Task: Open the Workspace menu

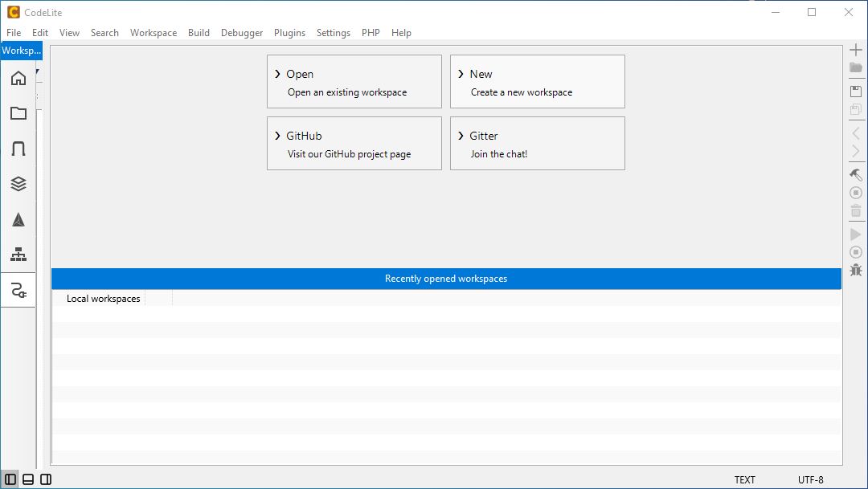Action: click(154, 33)
